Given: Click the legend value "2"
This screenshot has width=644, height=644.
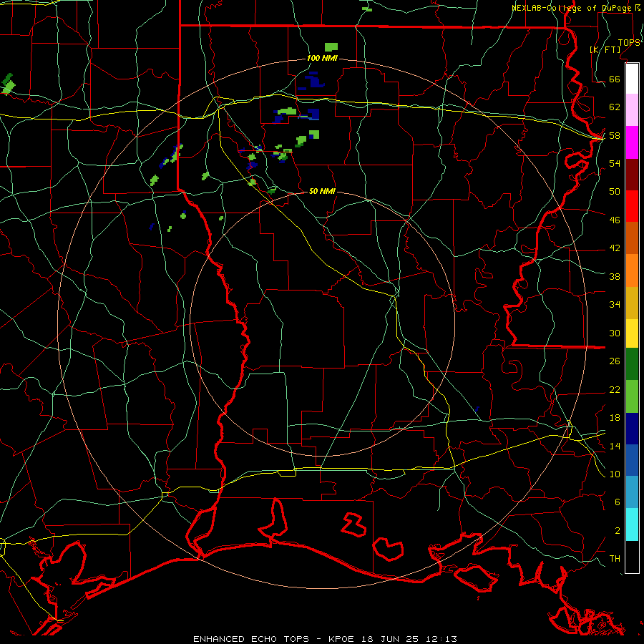Looking at the screenshot, I should pos(617,530).
